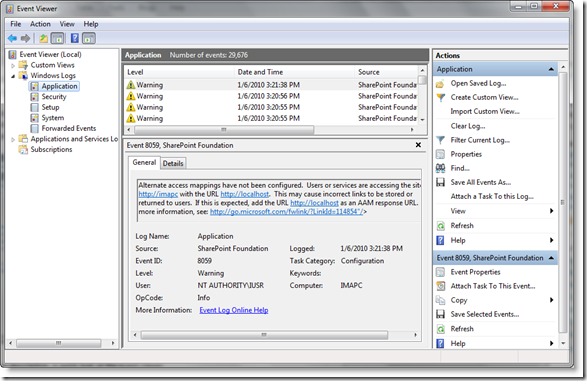Select Warning event at 3:21:38 PM
The height and width of the screenshot is (381, 587).
click(x=272, y=85)
